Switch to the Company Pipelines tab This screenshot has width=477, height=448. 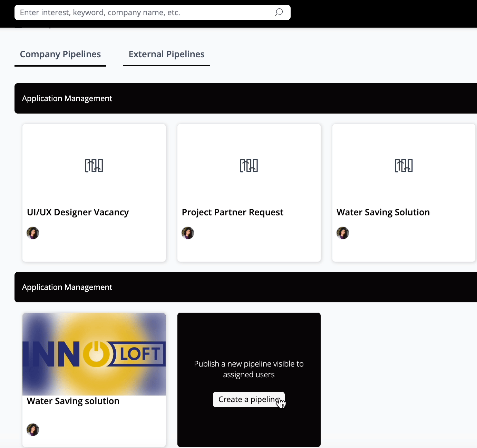60,54
